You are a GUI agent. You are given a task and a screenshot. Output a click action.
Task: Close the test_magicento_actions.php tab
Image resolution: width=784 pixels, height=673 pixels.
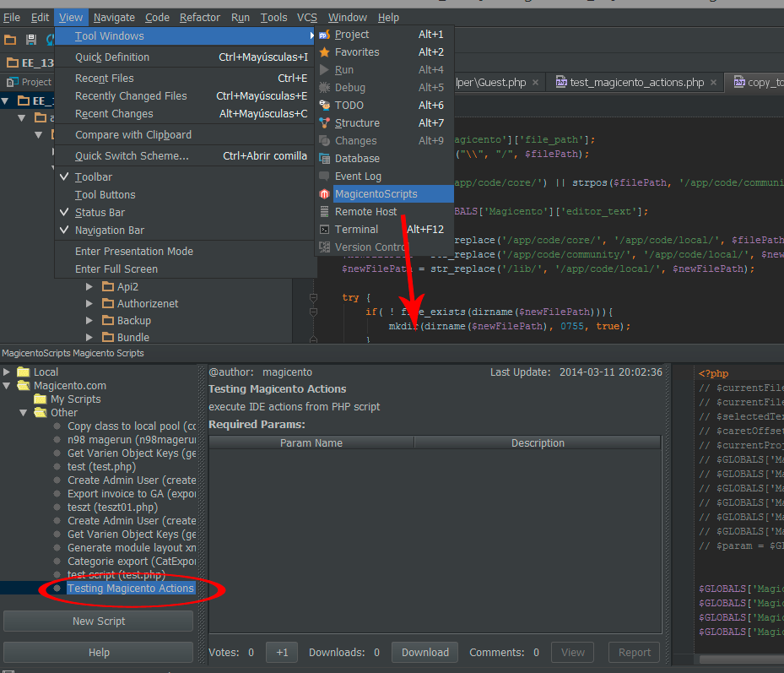[x=713, y=83]
